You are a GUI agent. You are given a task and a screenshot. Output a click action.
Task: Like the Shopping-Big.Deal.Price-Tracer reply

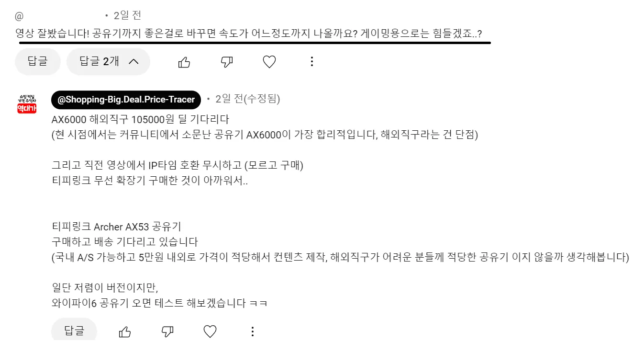click(125, 331)
